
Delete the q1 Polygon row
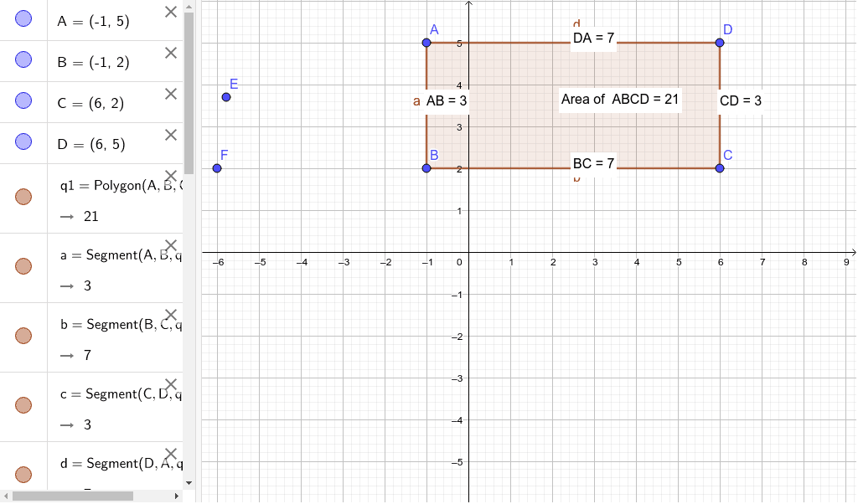pyautogui.click(x=171, y=176)
